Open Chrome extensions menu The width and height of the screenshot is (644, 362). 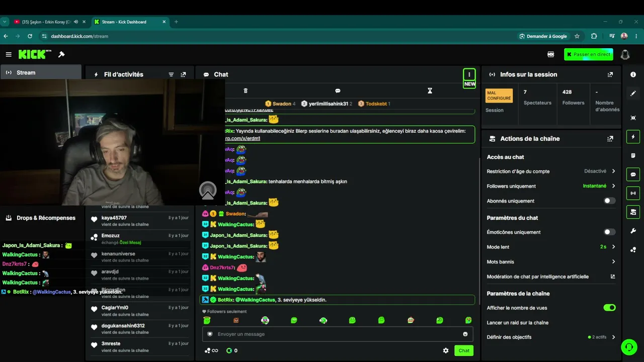click(x=594, y=36)
